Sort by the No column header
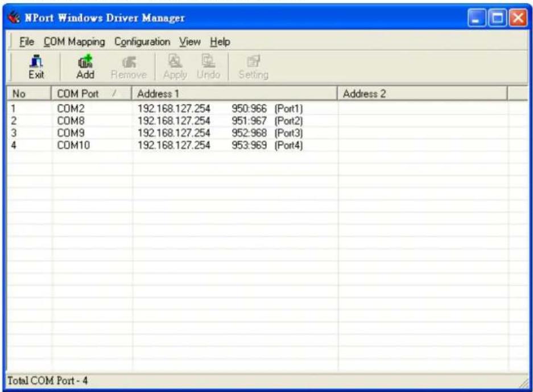Viewport: 533px width, 392px height. [29, 93]
